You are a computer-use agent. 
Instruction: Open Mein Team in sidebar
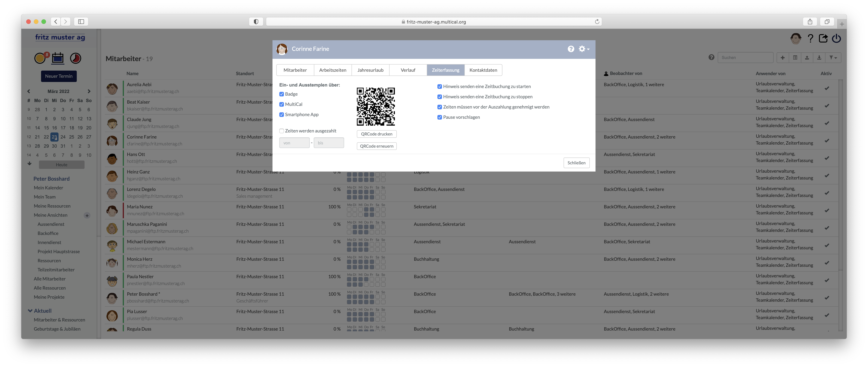coord(44,197)
